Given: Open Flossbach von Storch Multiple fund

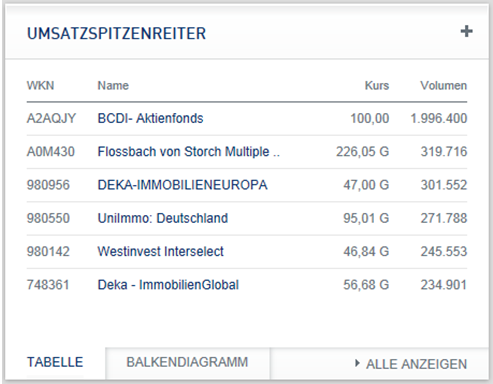Looking at the screenshot, I should tap(188, 152).
